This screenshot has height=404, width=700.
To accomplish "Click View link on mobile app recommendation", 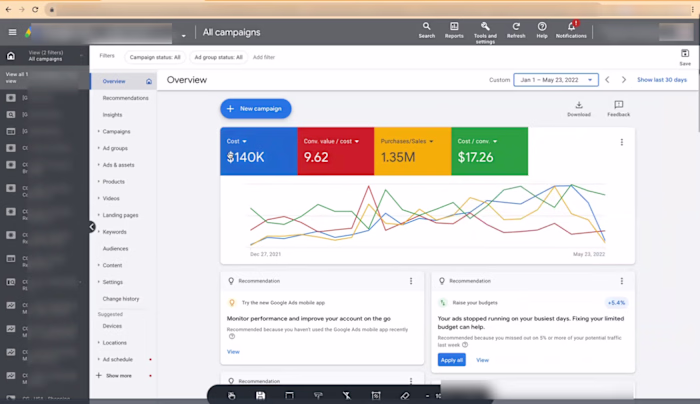I will point(233,352).
